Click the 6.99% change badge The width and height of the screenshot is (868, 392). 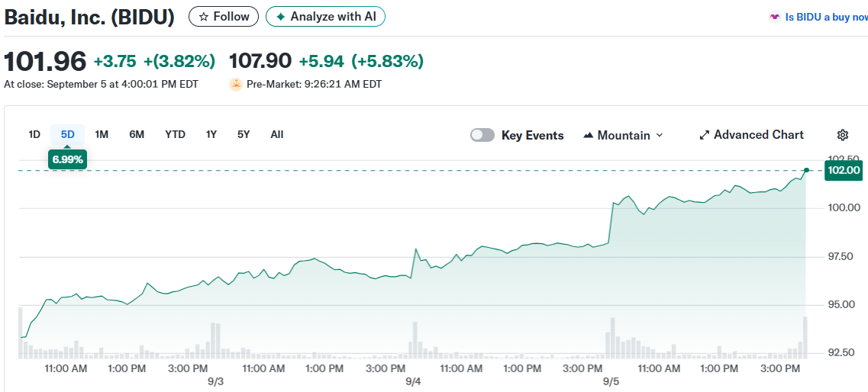pos(67,160)
